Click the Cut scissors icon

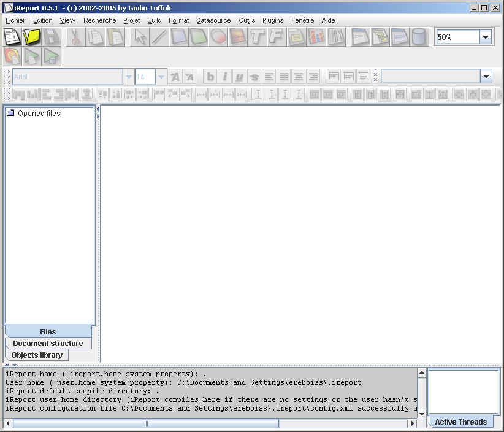pos(75,37)
